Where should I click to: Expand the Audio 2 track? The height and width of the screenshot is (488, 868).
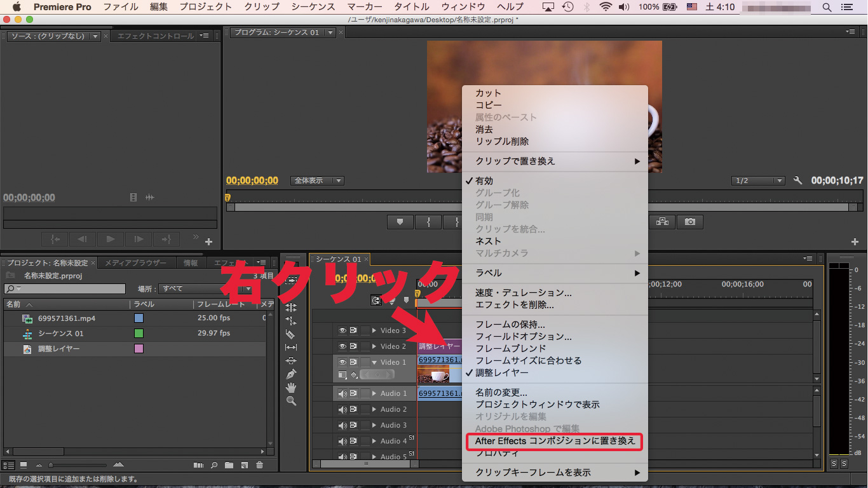[374, 409]
